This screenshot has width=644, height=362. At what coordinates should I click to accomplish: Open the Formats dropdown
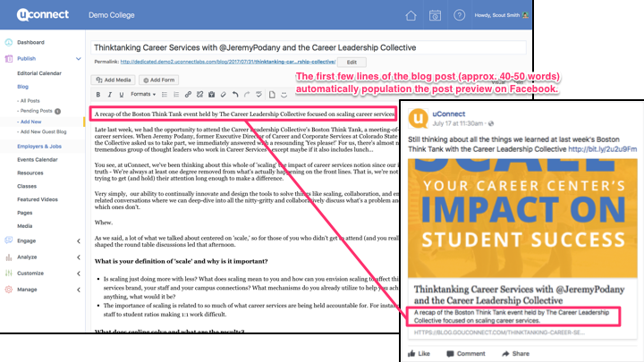143,94
